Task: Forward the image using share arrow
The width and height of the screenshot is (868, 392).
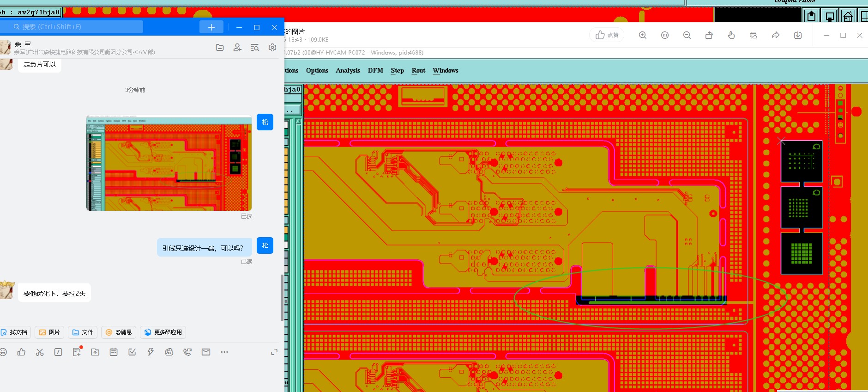Action: click(775, 35)
